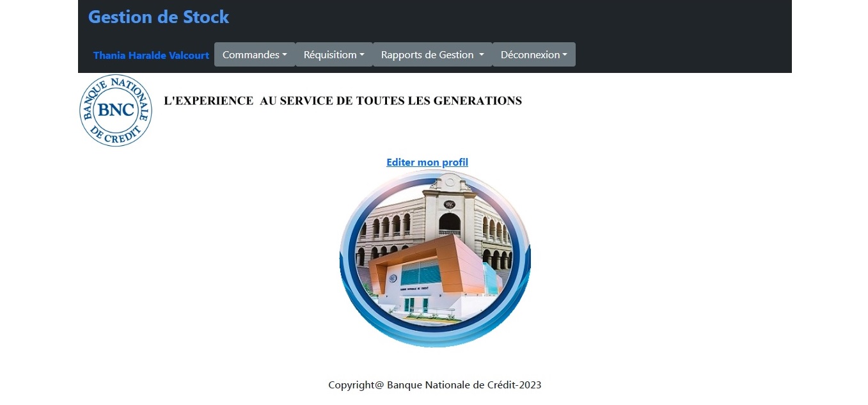Click the caret arrow on Commandes
The width and height of the screenshot is (868, 405).
click(285, 55)
